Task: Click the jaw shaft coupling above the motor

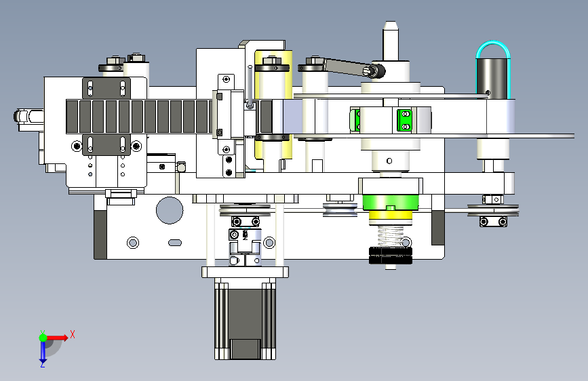Action: [x=246, y=247]
